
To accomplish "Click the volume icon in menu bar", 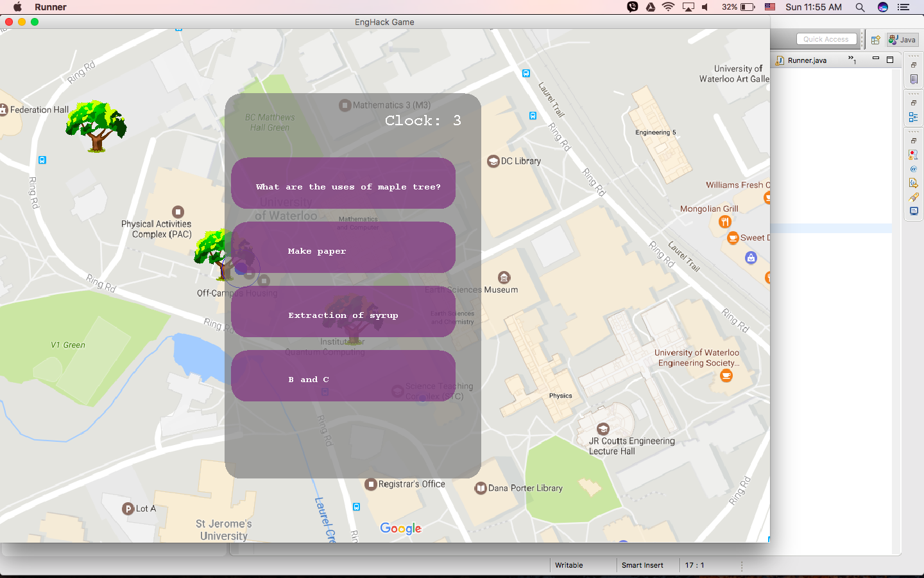I will pos(705,7).
